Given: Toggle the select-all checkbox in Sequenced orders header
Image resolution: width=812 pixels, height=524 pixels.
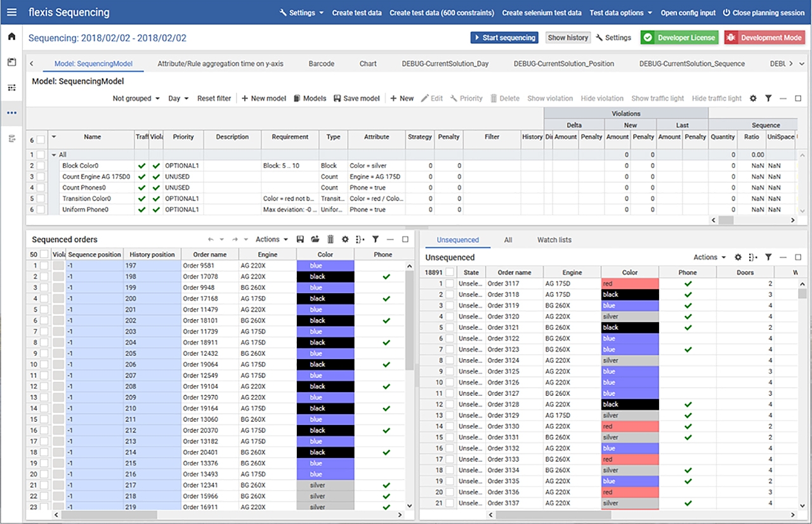Looking at the screenshot, I should click(44, 254).
